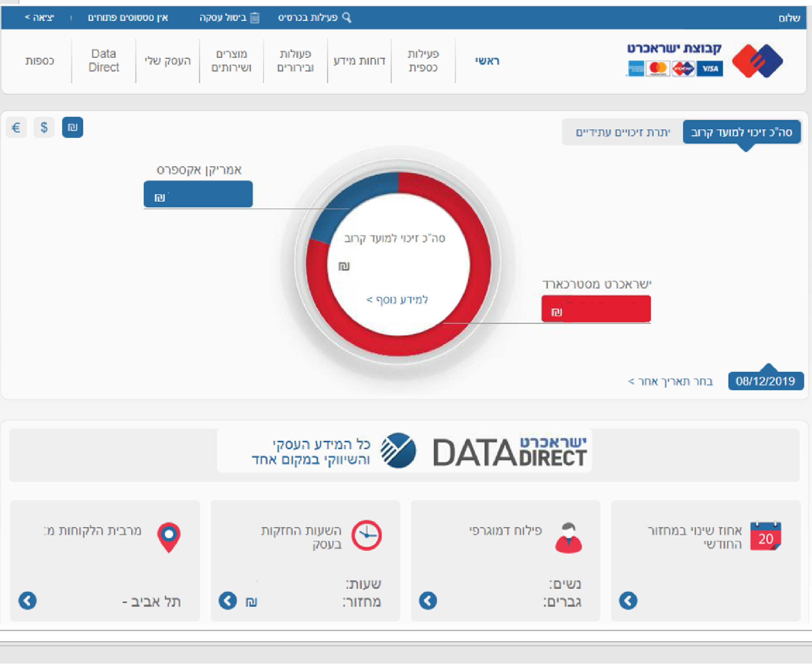This screenshot has width=812, height=664.
Task: Click the יציאה logout link
Action: click(39, 18)
